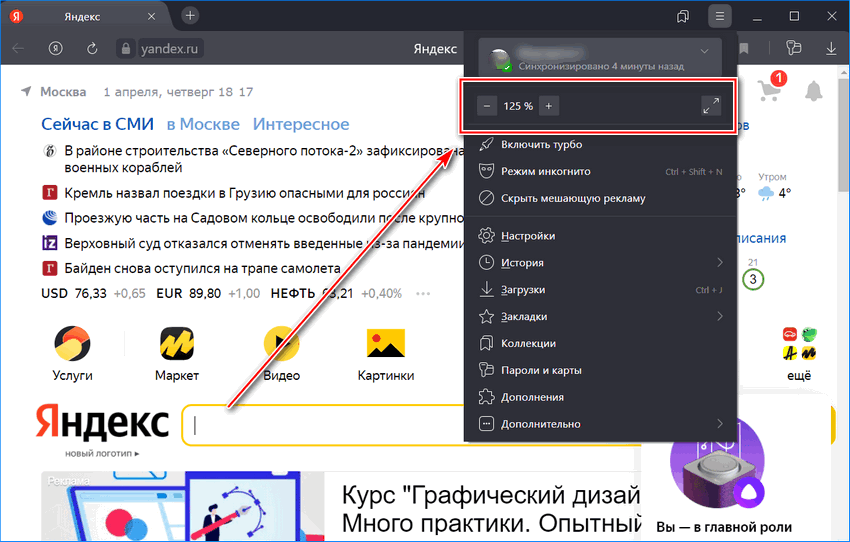
Task: Open the Байден снова оступился headline
Action: 202,268
